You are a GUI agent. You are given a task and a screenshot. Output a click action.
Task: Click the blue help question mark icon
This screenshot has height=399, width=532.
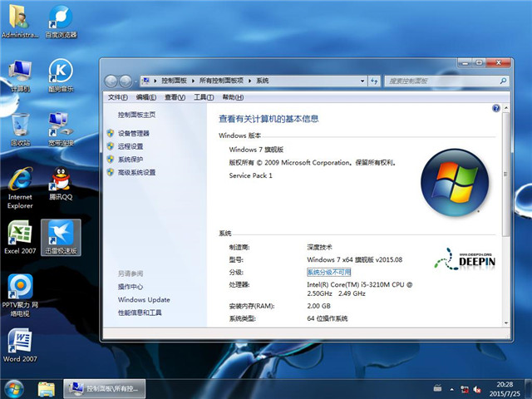click(x=496, y=108)
